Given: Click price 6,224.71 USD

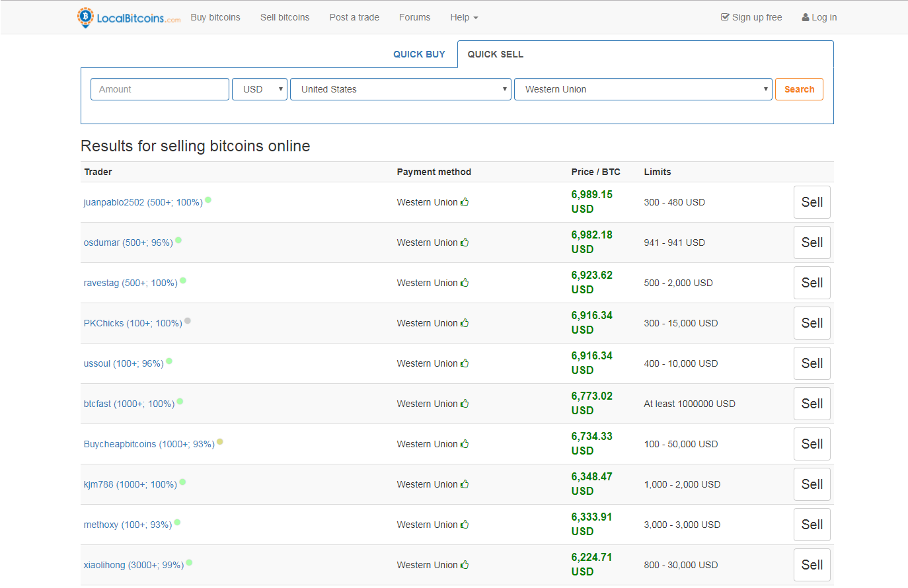Looking at the screenshot, I should pos(592,564).
